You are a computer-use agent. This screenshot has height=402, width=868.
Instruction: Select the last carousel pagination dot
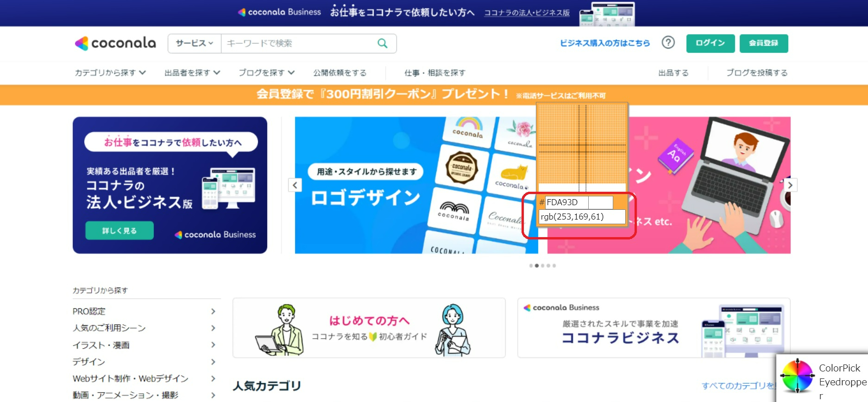554,266
